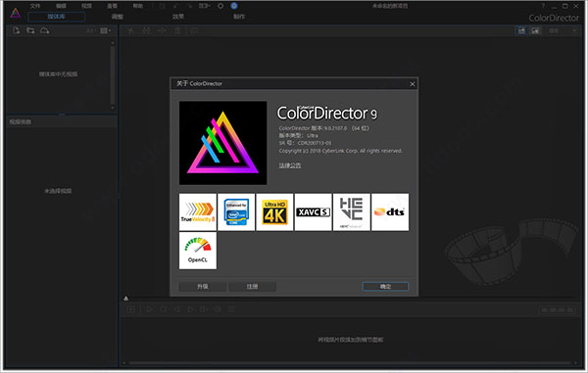
Task: Click the Intel Core enhanced badge
Action: 236,212
